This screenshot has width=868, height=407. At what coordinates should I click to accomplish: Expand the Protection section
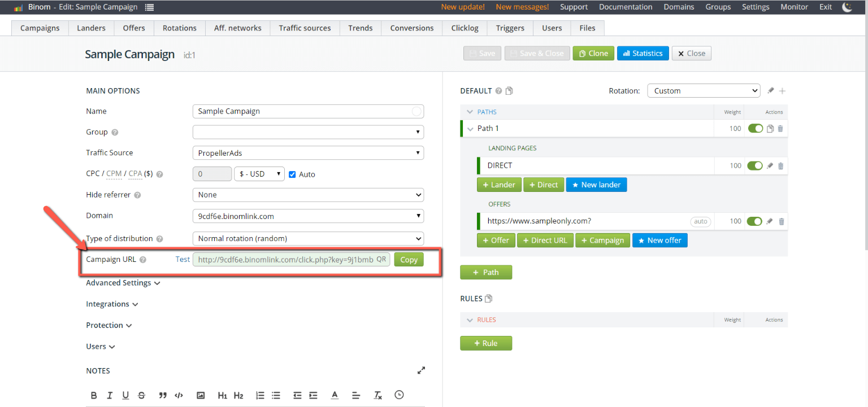pyautogui.click(x=109, y=326)
